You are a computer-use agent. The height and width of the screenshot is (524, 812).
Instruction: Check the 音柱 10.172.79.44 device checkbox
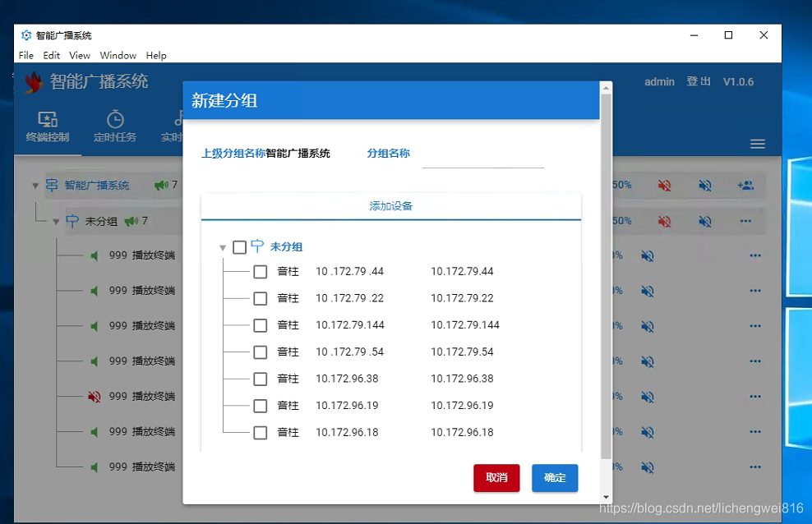[260, 270]
